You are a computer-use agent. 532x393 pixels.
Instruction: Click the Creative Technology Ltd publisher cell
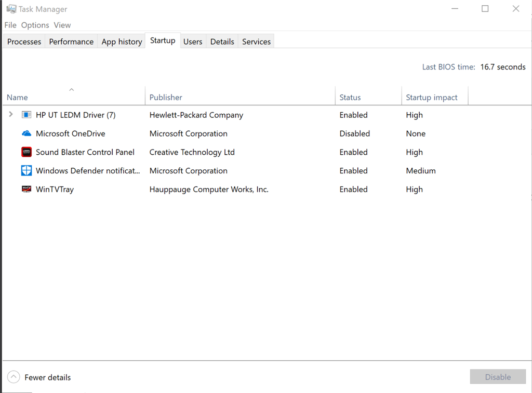tap(192, 152)
